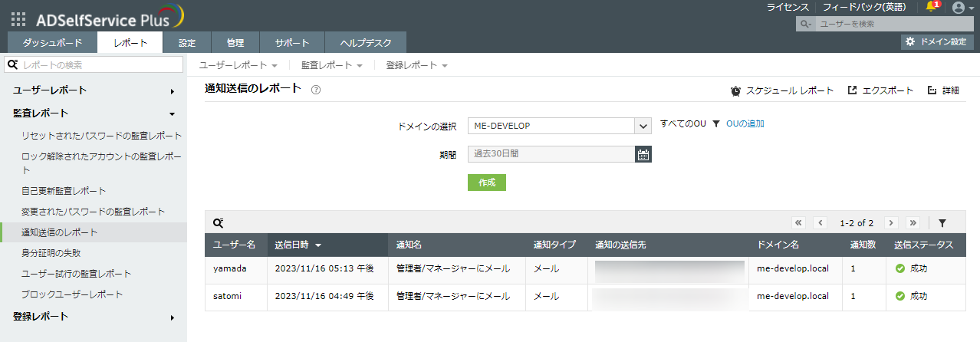The width and height of the screenshot is (980, 342).
Task: Go to the next results page
Action: 891,223
